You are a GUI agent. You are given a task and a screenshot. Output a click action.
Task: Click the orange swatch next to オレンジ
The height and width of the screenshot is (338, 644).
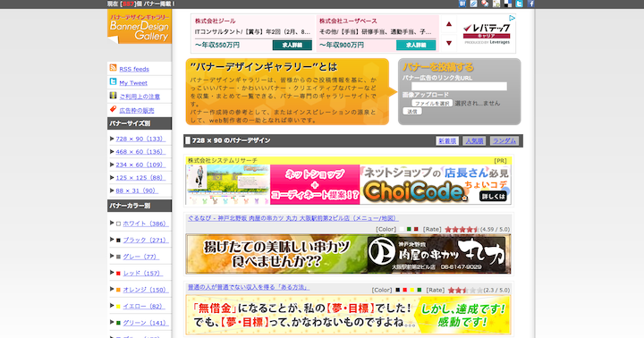point(118,290)
